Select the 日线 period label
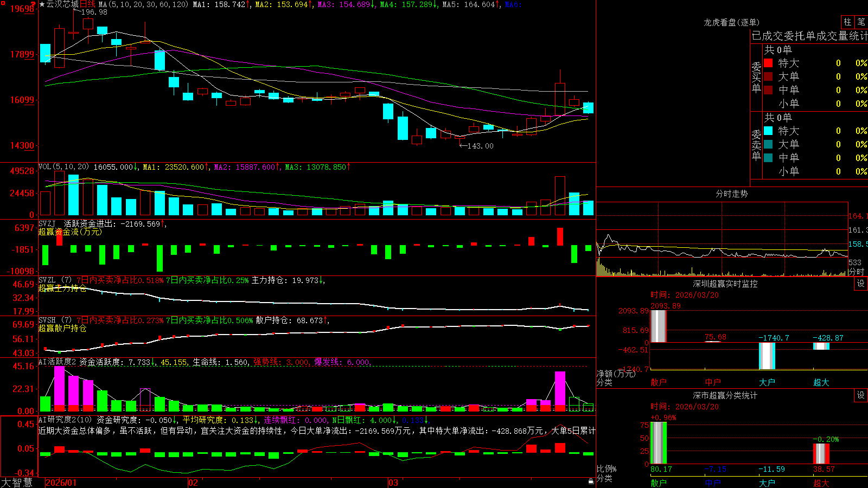868x488 pixels. (x=87, y=4)
